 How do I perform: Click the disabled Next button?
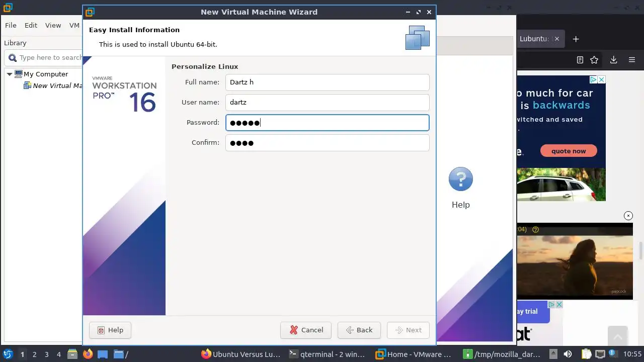coord(408,330)
